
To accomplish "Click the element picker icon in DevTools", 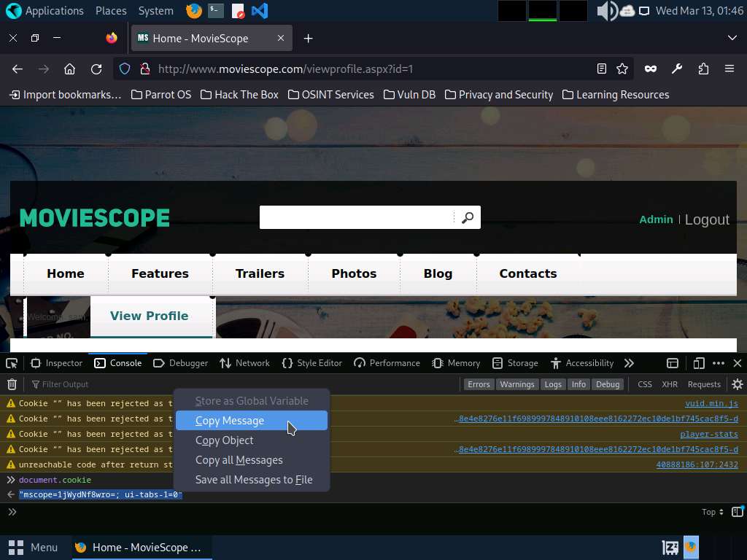I will tap(12, 363).
